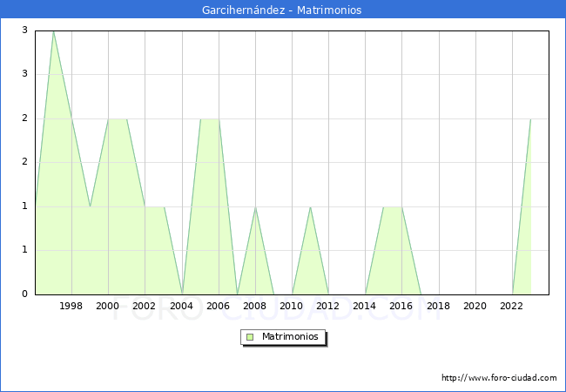Click the Matrimonios legend label
Screen dimensions: 566x392
click(x=290, y=336)
